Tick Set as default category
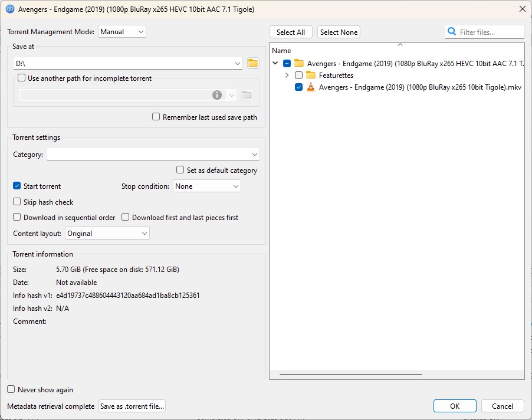Screen dimensions: 532x420 pos(180,170)
